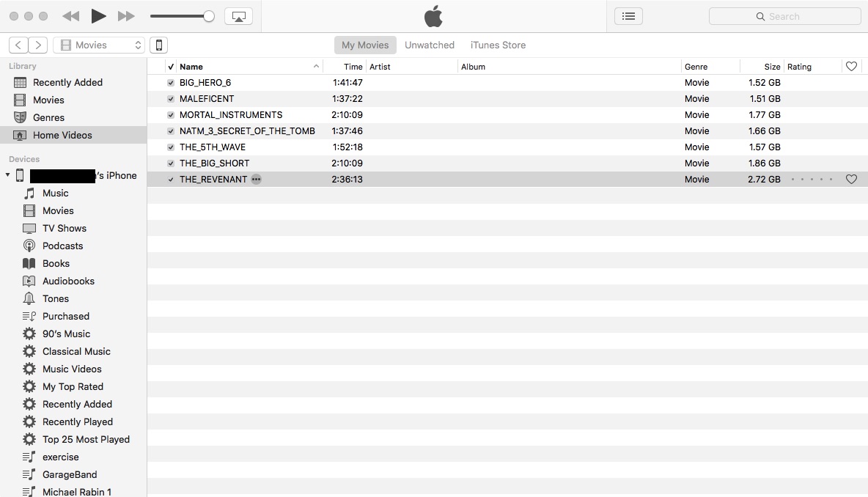Select Recently Added in Library
This screenshot has height=497, width=868.
coord(73,82)
